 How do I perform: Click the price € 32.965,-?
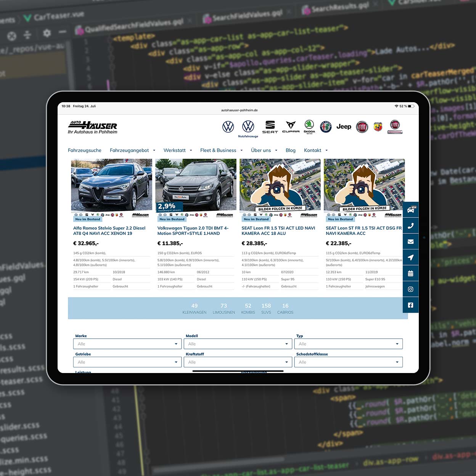pos(86,243)
